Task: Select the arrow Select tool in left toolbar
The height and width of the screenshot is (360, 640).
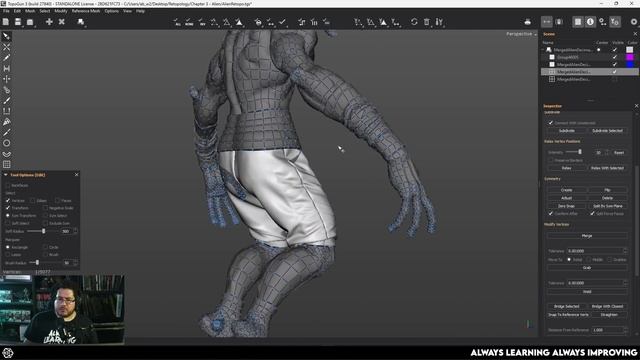Action: [6, 36]
